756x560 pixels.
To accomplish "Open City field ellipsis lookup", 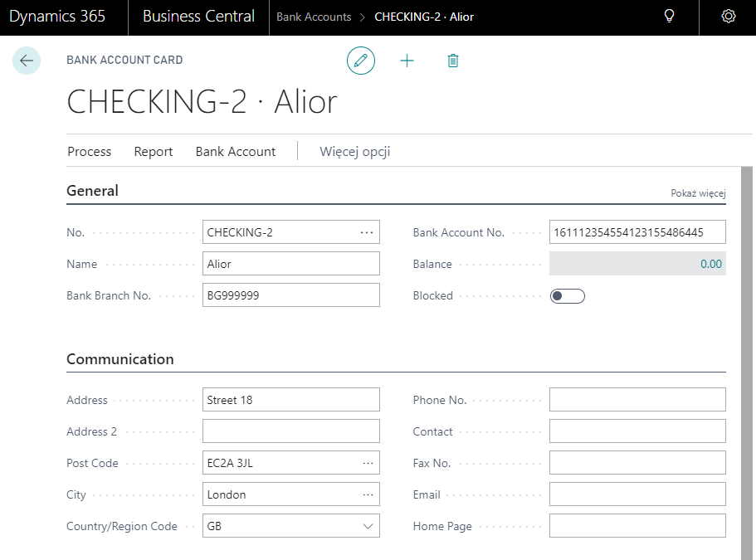I will 368,494.
